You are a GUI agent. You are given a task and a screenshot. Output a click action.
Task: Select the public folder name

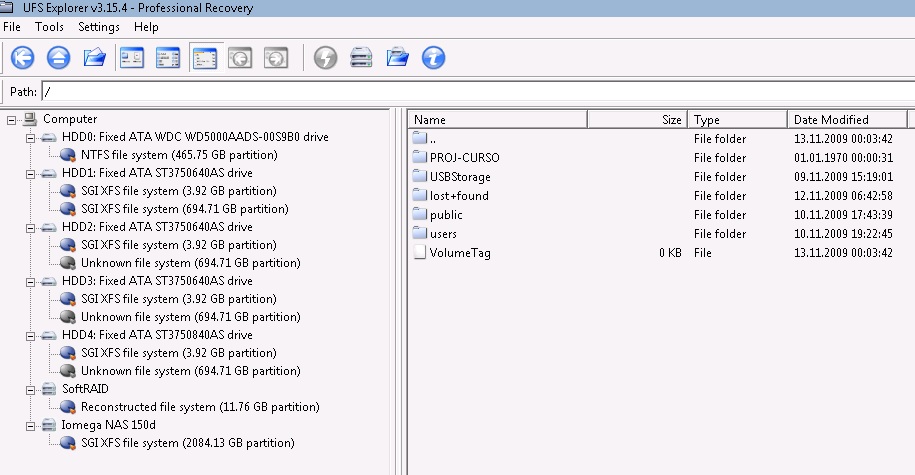[446, 215]
